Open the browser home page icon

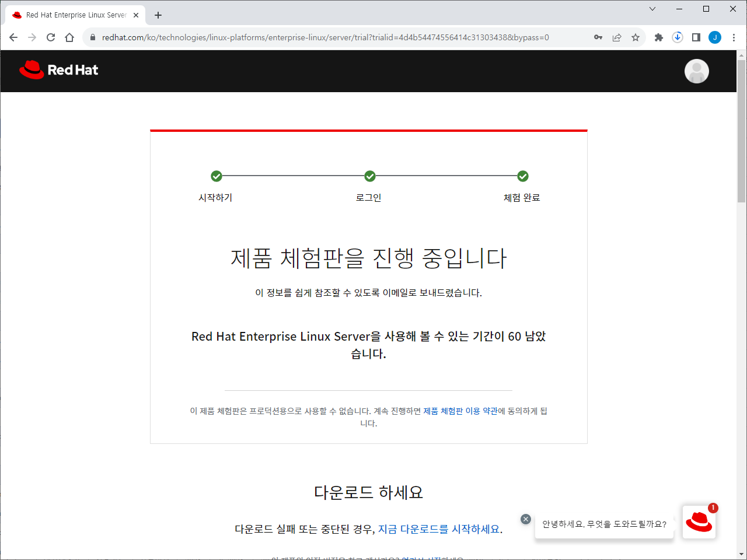tap(69, 37)
